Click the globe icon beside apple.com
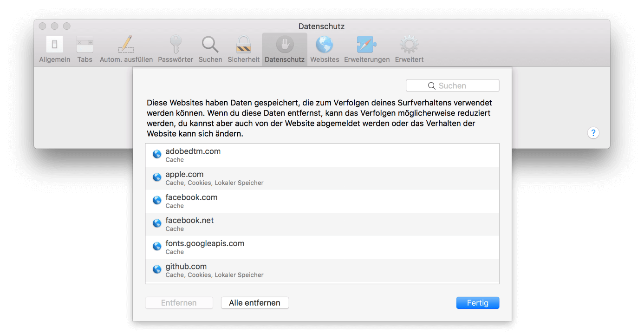 tap(157, 177)
